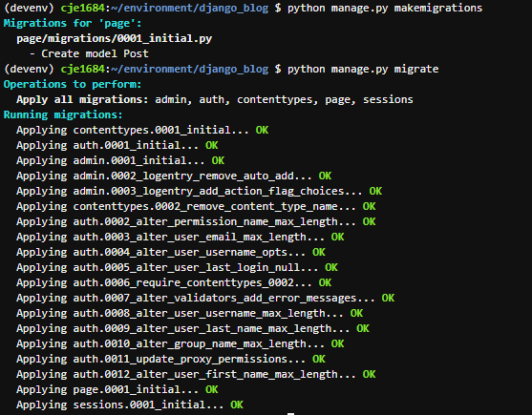
Task: Click the 'auth.0009_alter_user_last_name_max_length' line
Action: click(193, 328)
